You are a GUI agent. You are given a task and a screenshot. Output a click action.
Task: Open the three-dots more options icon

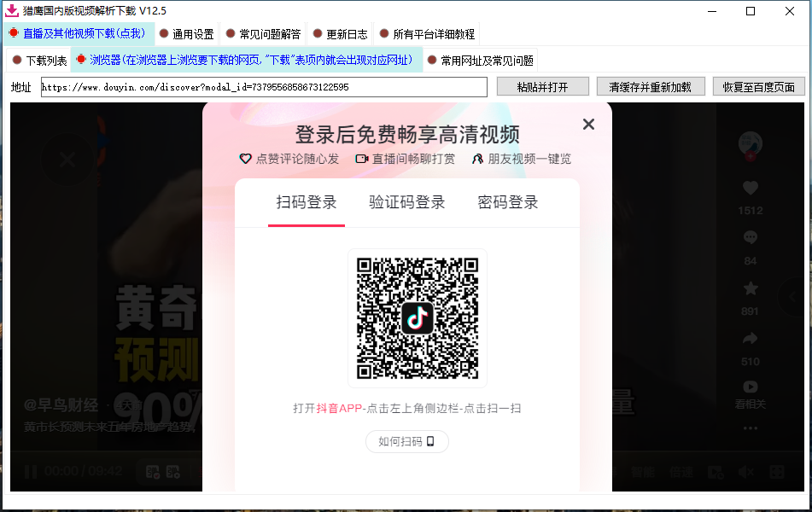(x=751, y=428)
